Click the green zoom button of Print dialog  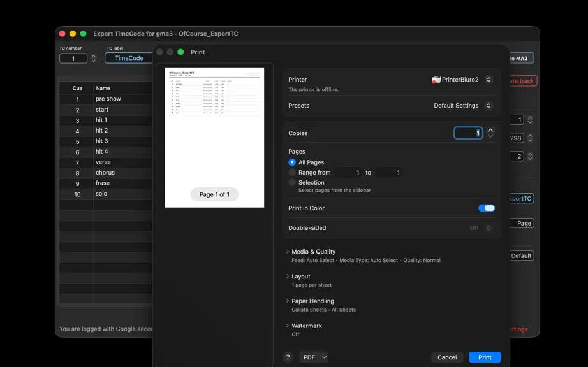click(180, 52)
